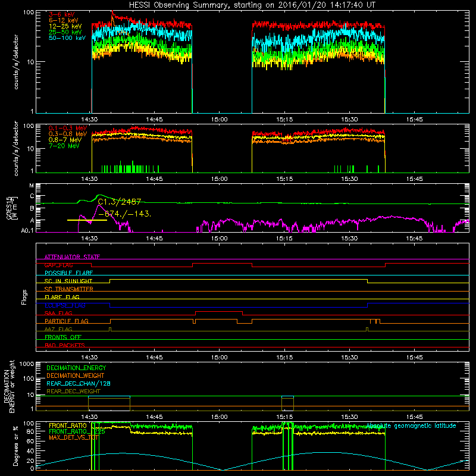Click the green 25-50 keV legend label

coord(65,32)
